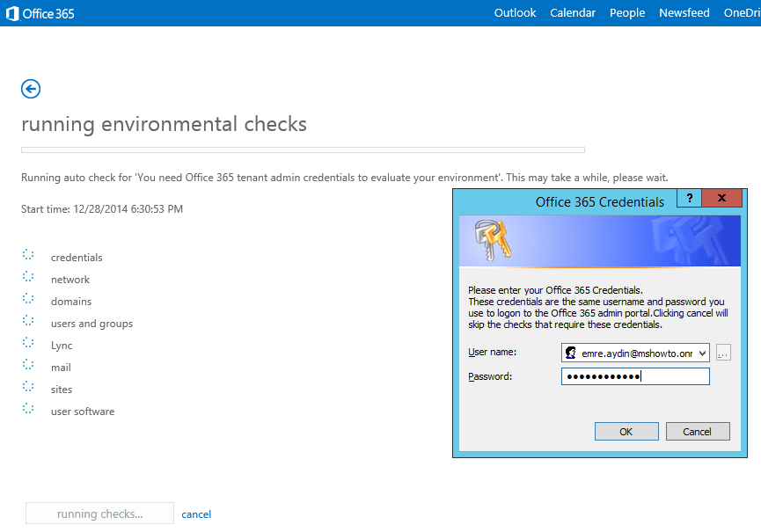Click the 'Password:' label

pyautogui.click(x=490, y=376)
